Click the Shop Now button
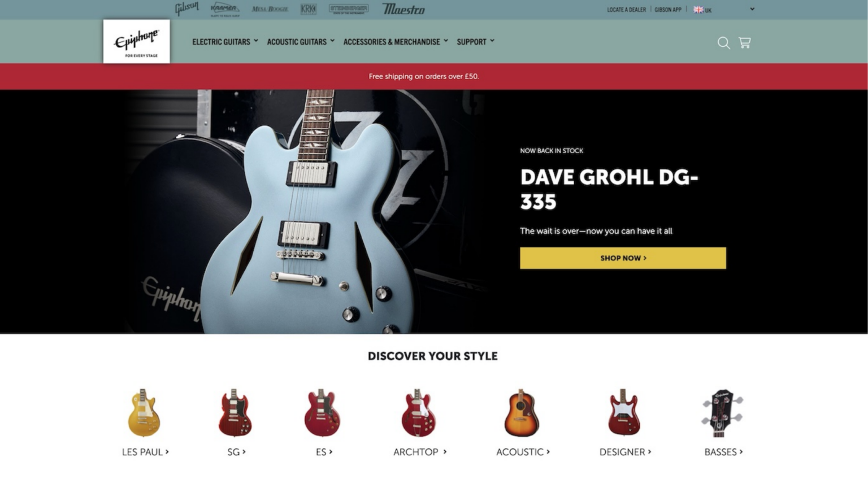The image size is (868, 488). pyautogui.click(x=623, y=258)
